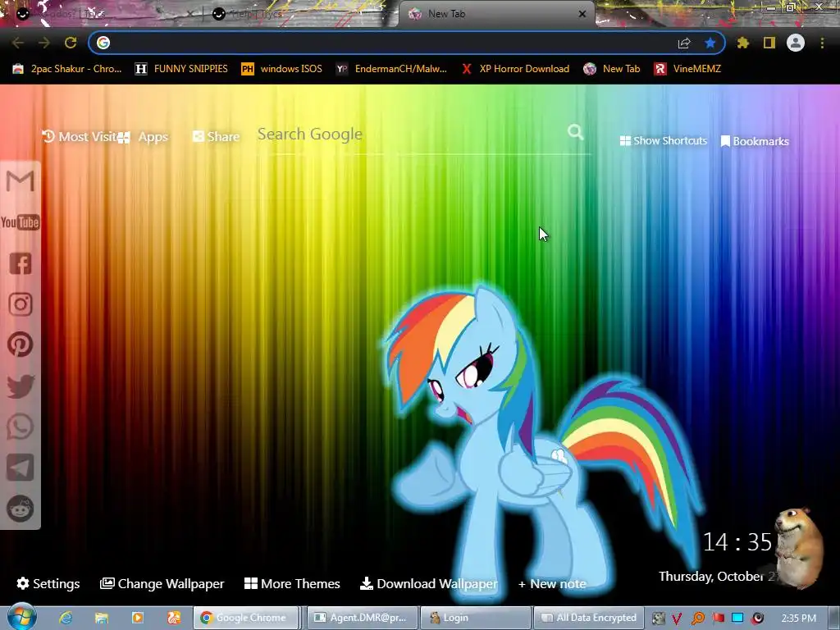Open Gmail from the sidebar M icon

tap(21, 181)
